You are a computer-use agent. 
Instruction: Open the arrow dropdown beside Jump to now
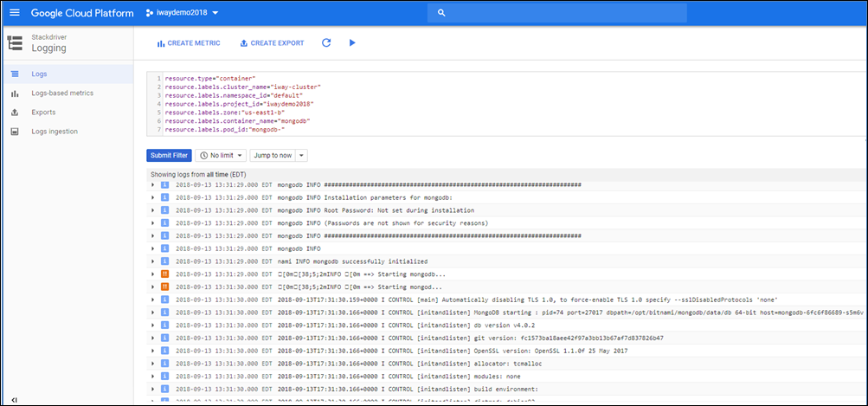[302, 156]
